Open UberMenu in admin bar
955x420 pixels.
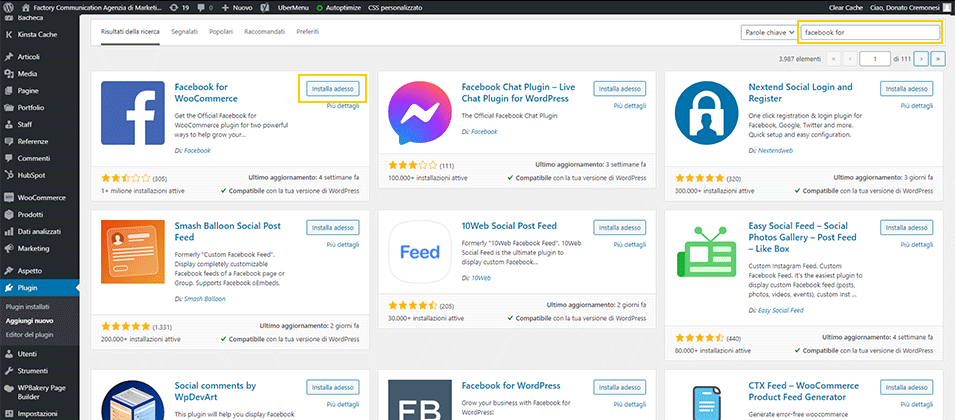pos(294,7)
